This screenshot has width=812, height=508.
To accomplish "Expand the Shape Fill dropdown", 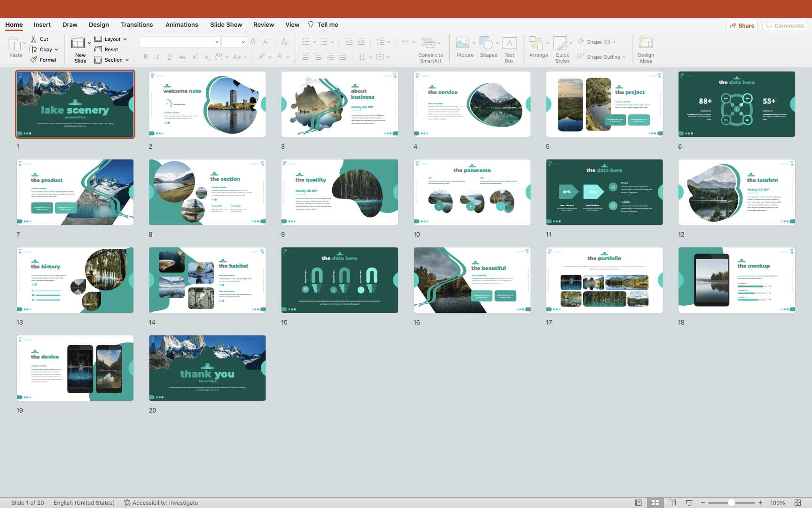I will click(614, 42).
